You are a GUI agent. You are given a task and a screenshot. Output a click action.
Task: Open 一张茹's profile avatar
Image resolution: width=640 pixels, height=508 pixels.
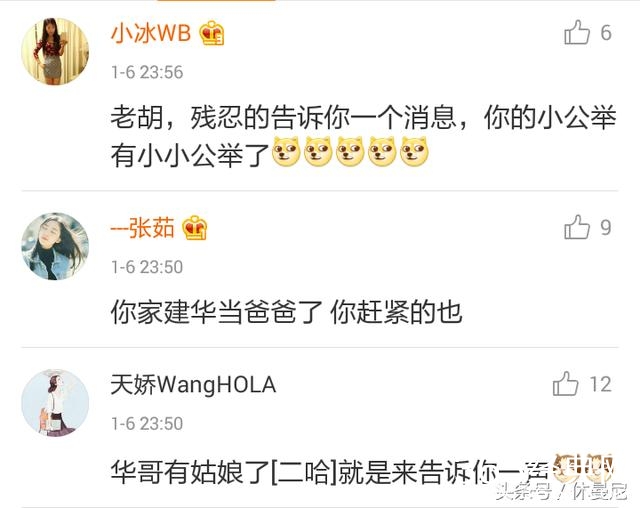tap(55, 246)
